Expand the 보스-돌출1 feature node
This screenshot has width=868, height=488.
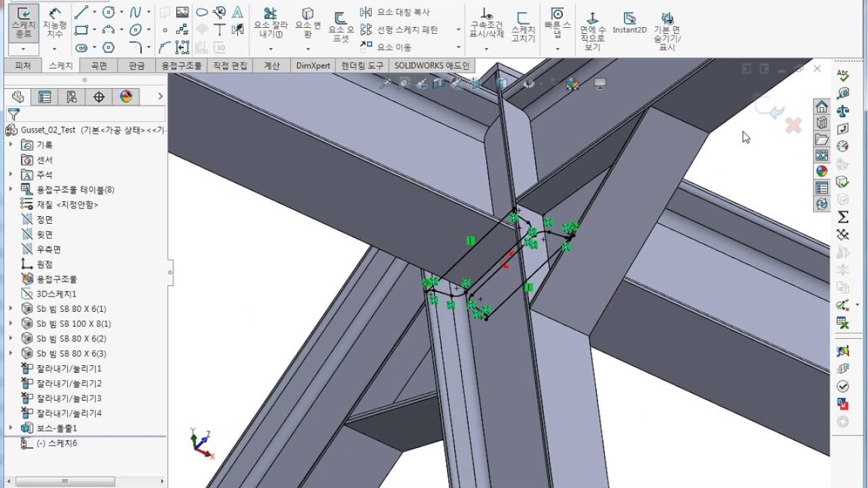coord(11,428)
